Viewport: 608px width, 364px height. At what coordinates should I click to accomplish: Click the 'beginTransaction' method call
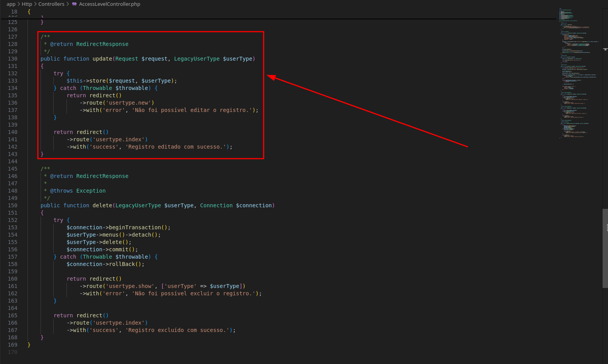tap(135, 227)
